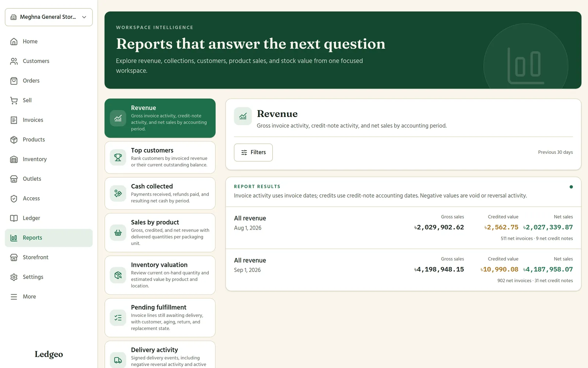588x368 pixels.
Task: Click the Outlets store icon
Action: pos(14,179)
